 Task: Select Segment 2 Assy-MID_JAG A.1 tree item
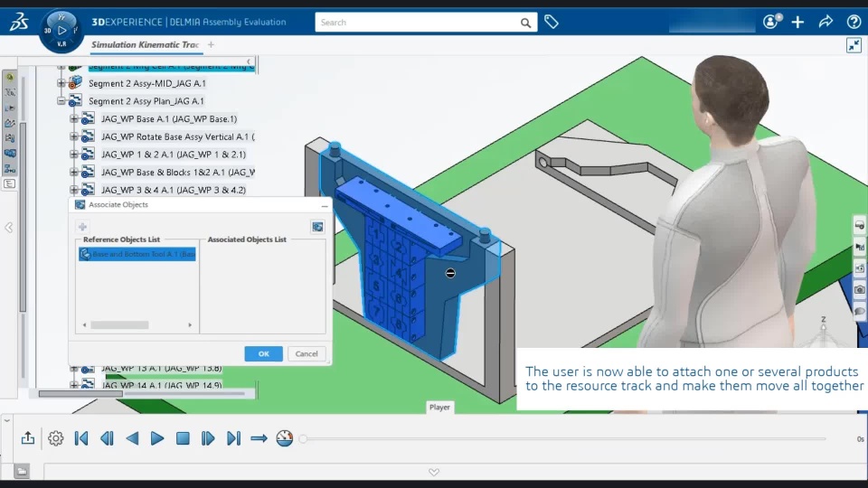point(146,83)
